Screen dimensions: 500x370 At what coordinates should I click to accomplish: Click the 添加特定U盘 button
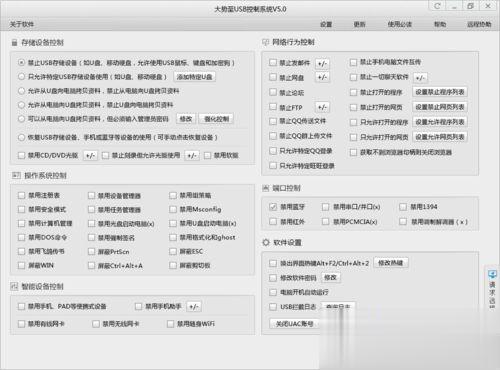pos(195,77)
